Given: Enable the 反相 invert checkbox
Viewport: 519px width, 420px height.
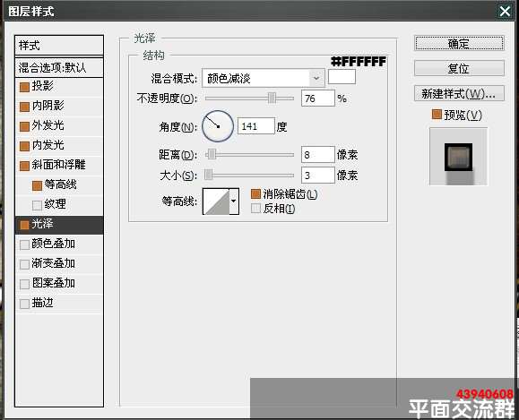Looking at the screenshot, I should [255, 209].
